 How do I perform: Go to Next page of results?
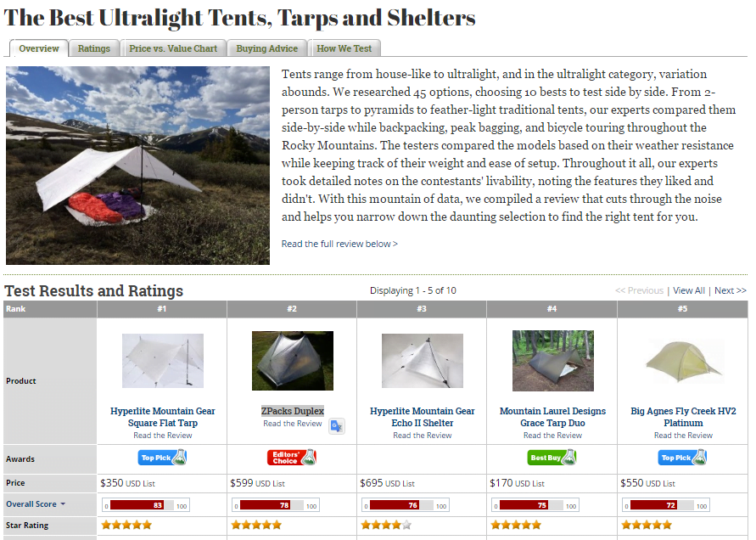730,290
